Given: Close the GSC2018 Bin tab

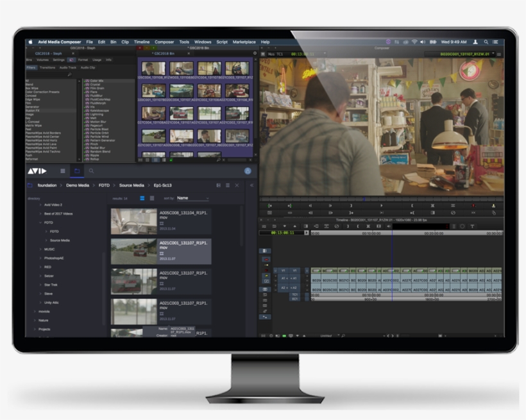Looking at the screenshot, I should (189, 53).
